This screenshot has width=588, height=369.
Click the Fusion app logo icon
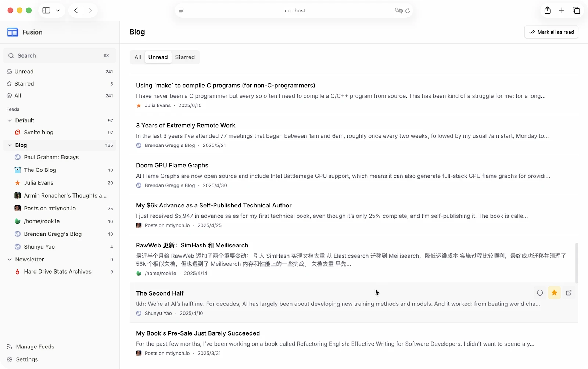pos(12,32)
